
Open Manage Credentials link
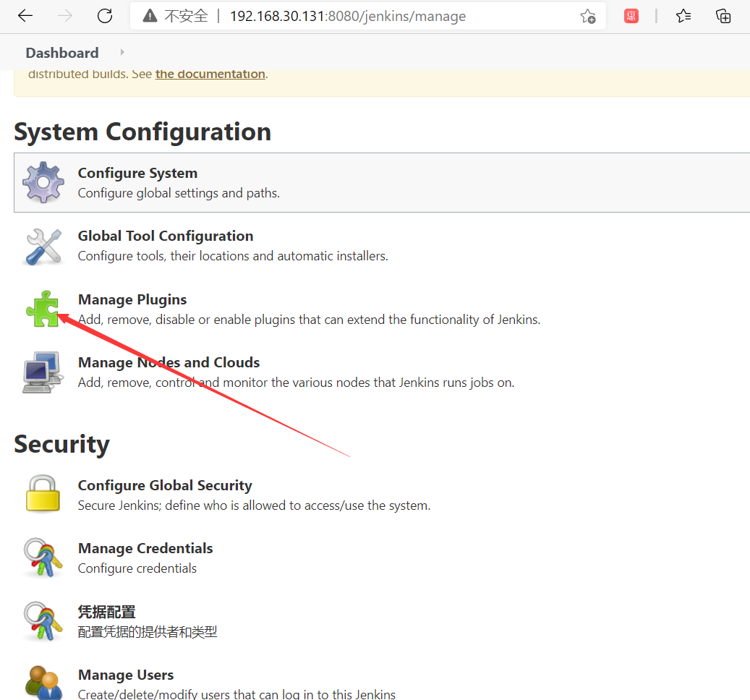click(x=145, y=548)
